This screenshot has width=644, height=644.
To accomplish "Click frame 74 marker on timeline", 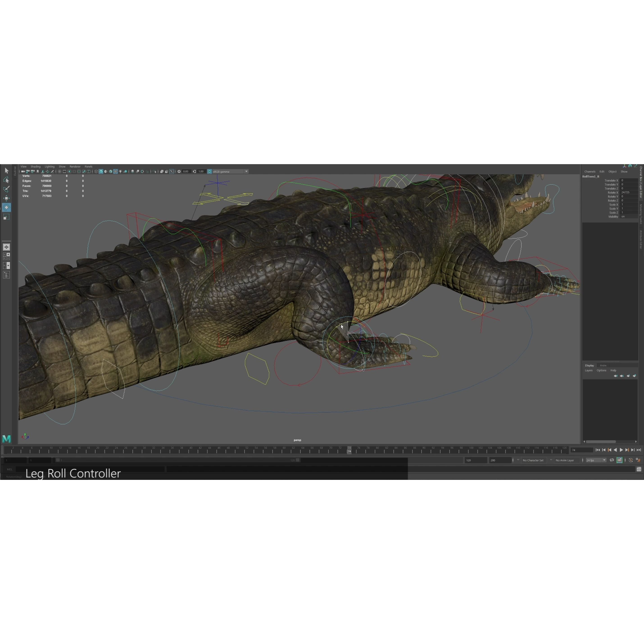I will pos(349,450).
